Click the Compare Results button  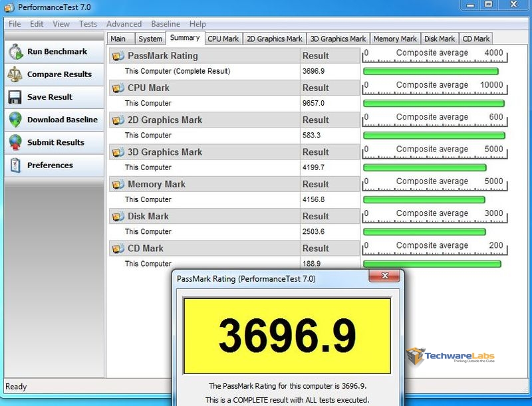[55, 74]
